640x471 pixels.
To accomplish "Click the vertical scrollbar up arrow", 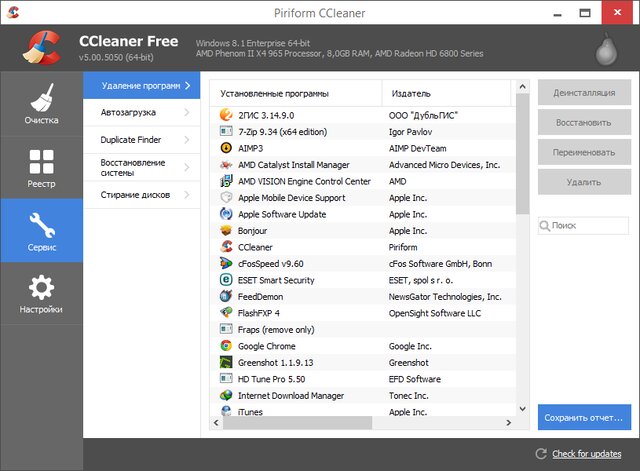I will point(522,87).
